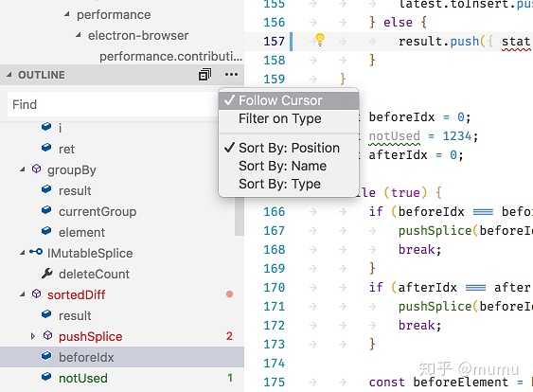533x392 pixels.
Task: Click the function cube icon beside groupBy
Action: 36,169
